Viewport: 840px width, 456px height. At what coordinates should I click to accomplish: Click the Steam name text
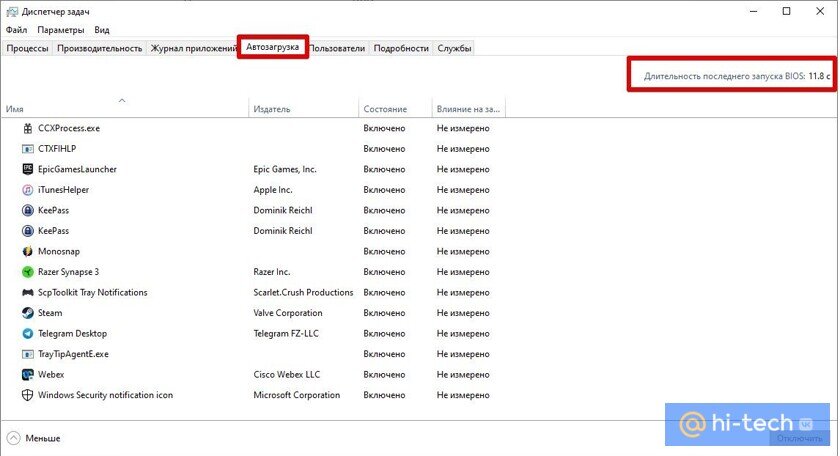tap(50, 313)
